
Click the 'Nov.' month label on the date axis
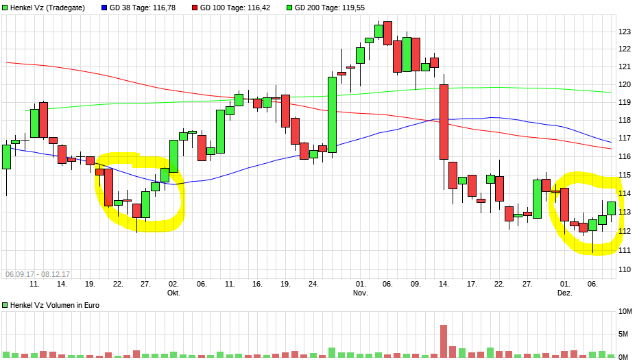coord(361,293)
